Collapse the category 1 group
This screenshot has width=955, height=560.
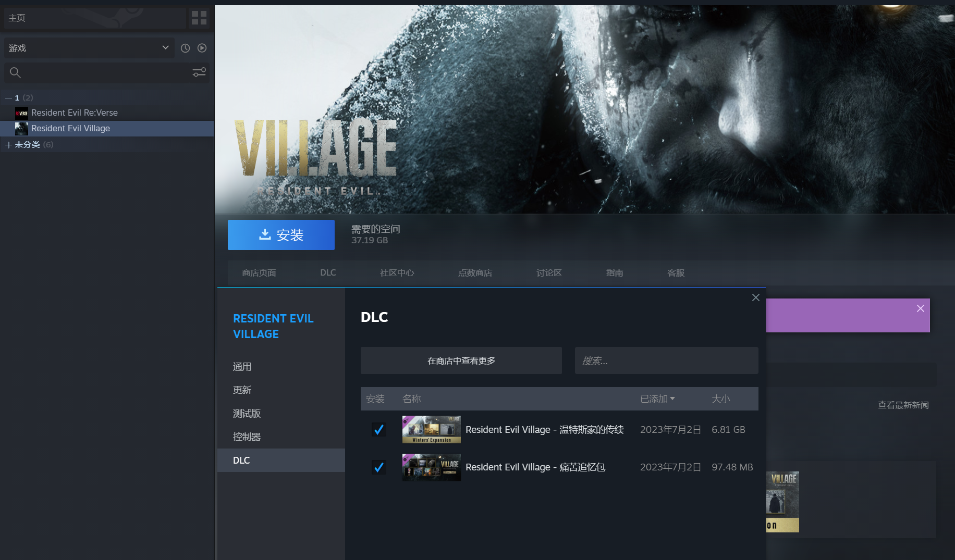point(8,98)
